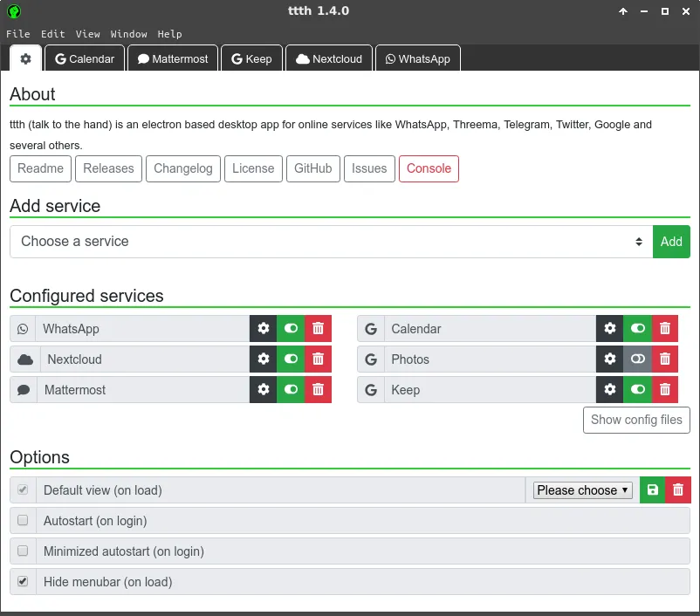
Task: Disable the Keep service toggle
Action: click(x=637, y=390)
